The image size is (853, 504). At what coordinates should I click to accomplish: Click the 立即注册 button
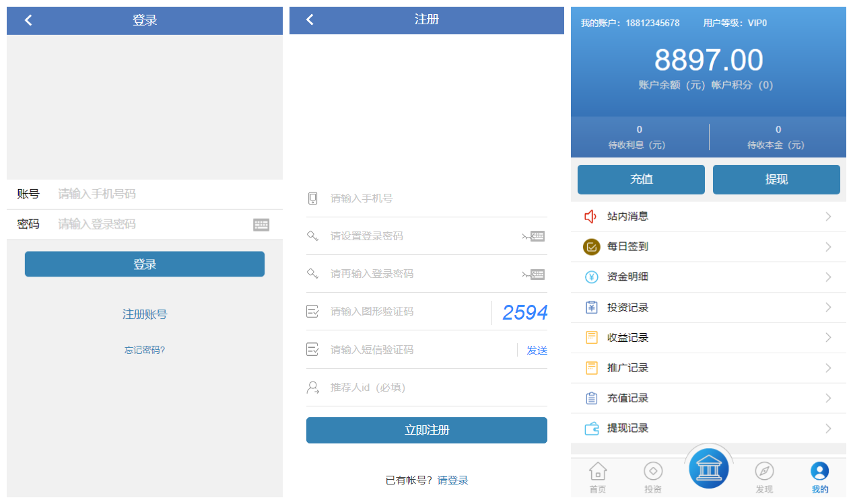point(427,430)
